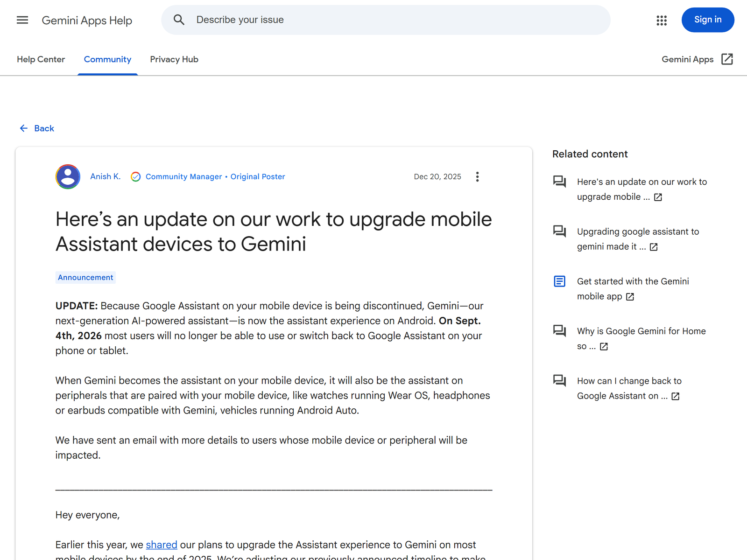Open the hamburger main menu
This screenshot has height=560, width=747.
pyautogui.click(x=22, y=20)
